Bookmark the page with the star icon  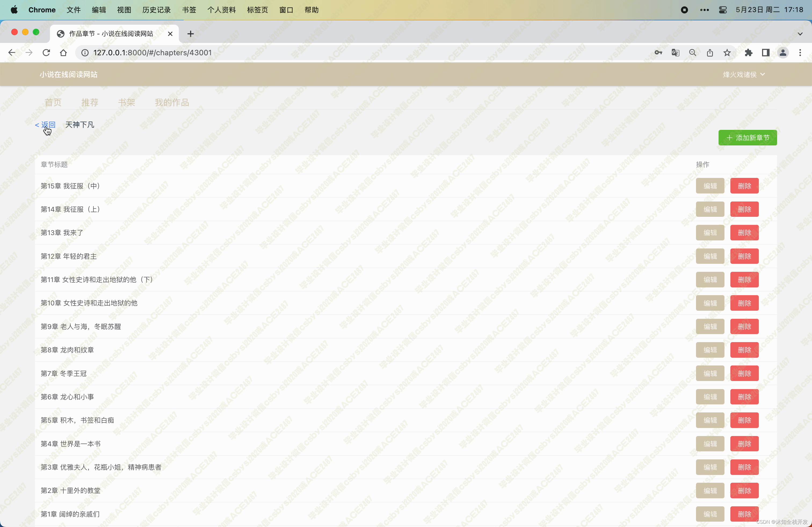pos(727,53)
